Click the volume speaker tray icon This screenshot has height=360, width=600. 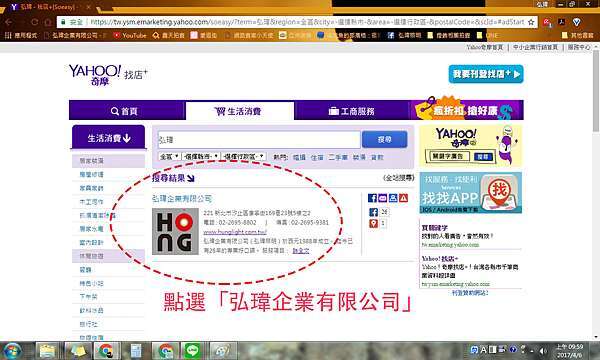click(x=543, y=350)
